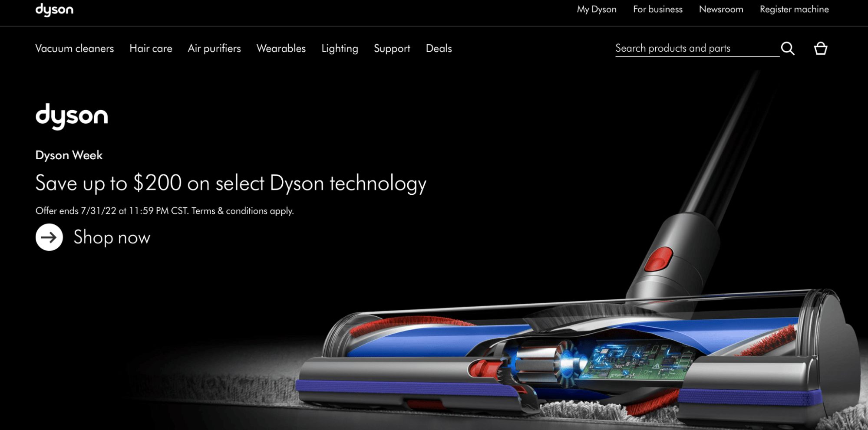
Task: Open For business link
Action: [x=657, y=9]
